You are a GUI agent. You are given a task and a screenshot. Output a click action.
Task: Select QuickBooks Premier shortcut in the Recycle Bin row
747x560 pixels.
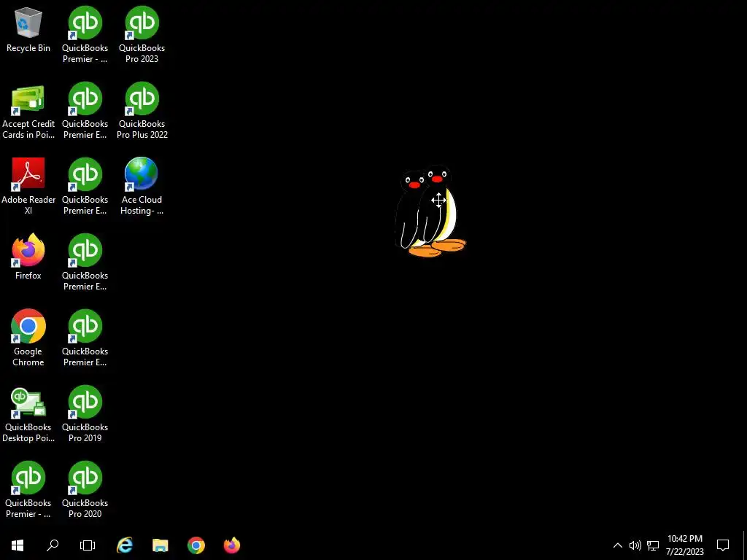pos(85,34)
